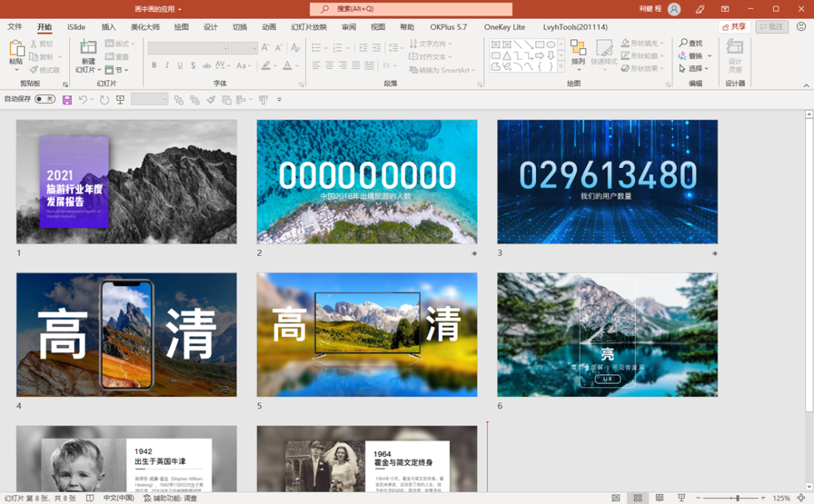Toggle Underline formatting

tap(180, 66)
